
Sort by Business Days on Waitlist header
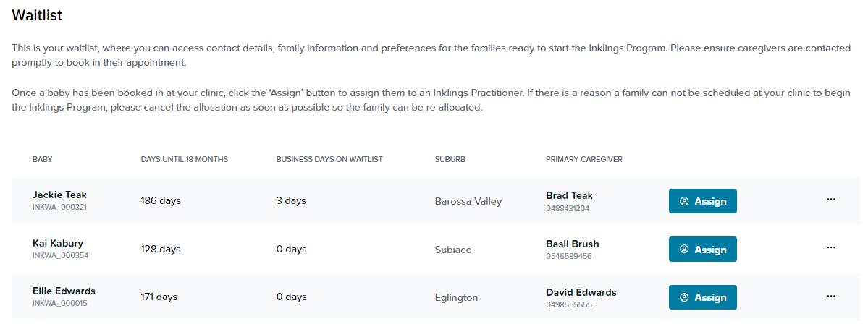click(329, 159)
